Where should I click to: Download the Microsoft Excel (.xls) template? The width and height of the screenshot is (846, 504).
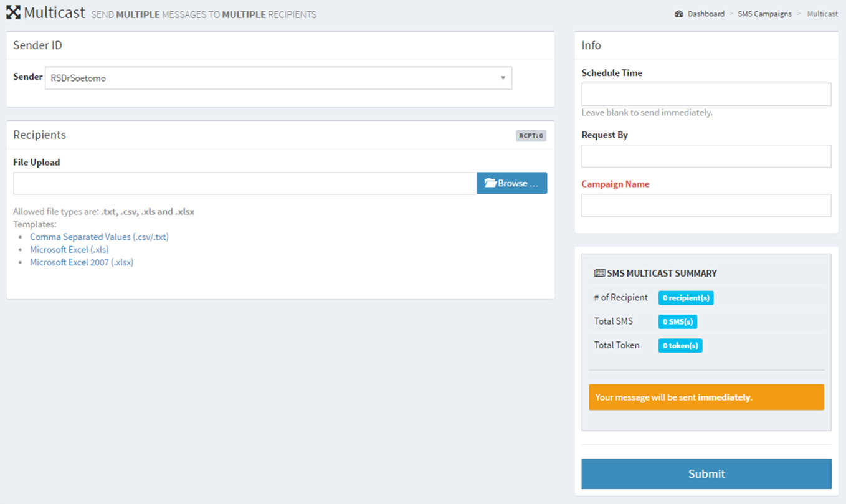69,250
